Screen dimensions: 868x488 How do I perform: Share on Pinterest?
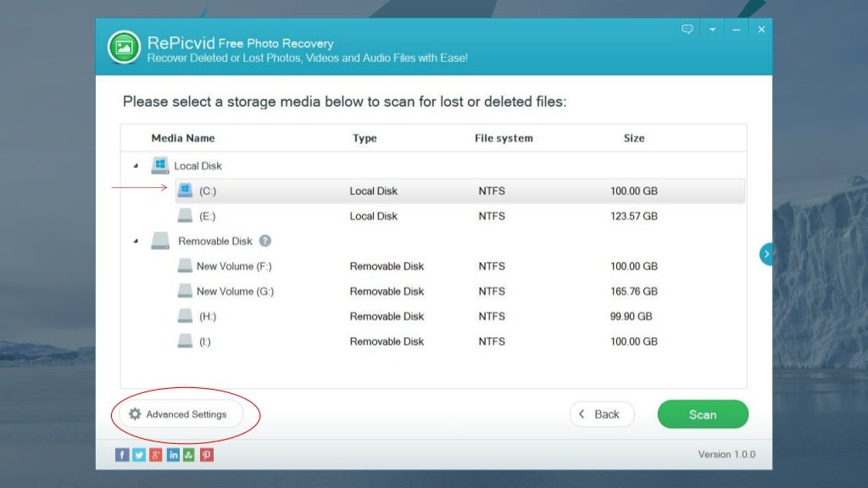[207, 455]
